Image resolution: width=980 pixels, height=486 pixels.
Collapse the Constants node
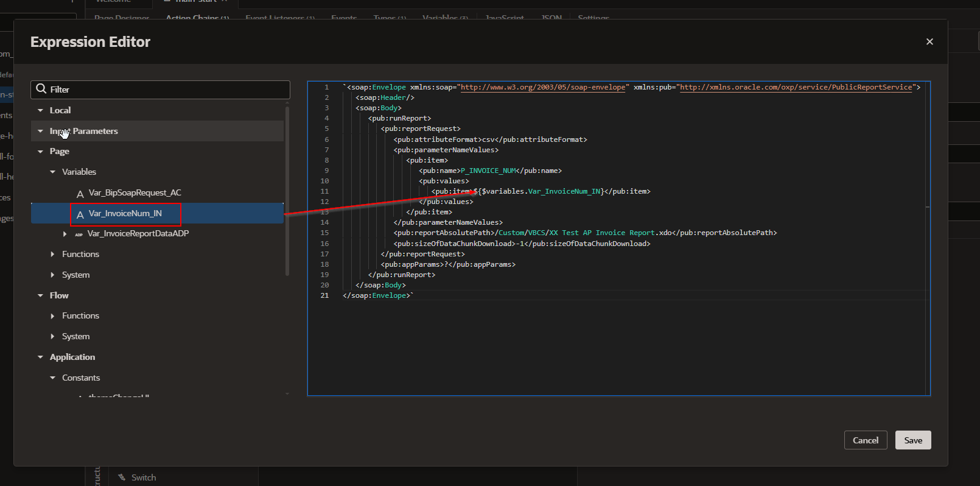52,378
